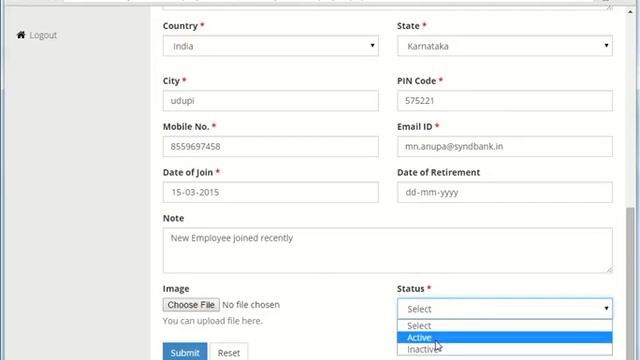Image resolution: width=640 pixels, height=360 pixels.
Task: Click the scrollbar up arrow
Action: point(630,12)
